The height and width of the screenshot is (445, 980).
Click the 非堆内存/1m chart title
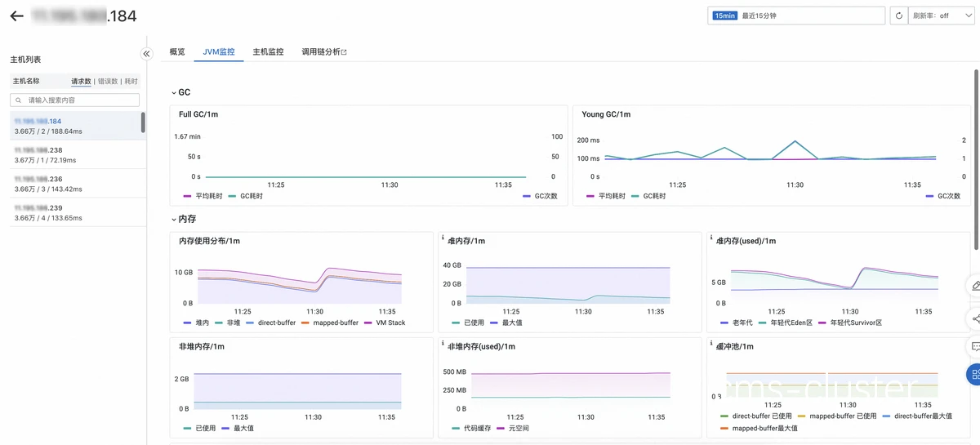pyautogui.click(x=202, y=346)
